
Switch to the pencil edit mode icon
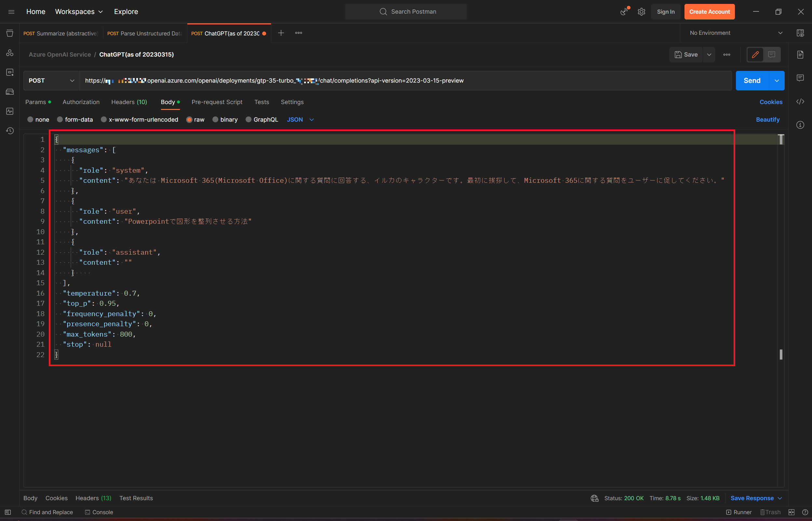pos(755,54)
